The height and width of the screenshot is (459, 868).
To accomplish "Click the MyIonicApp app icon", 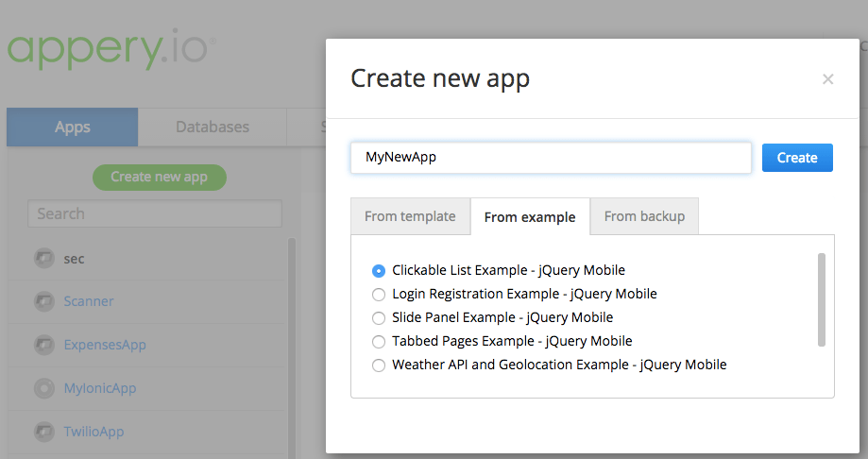I will click(43, 388).
